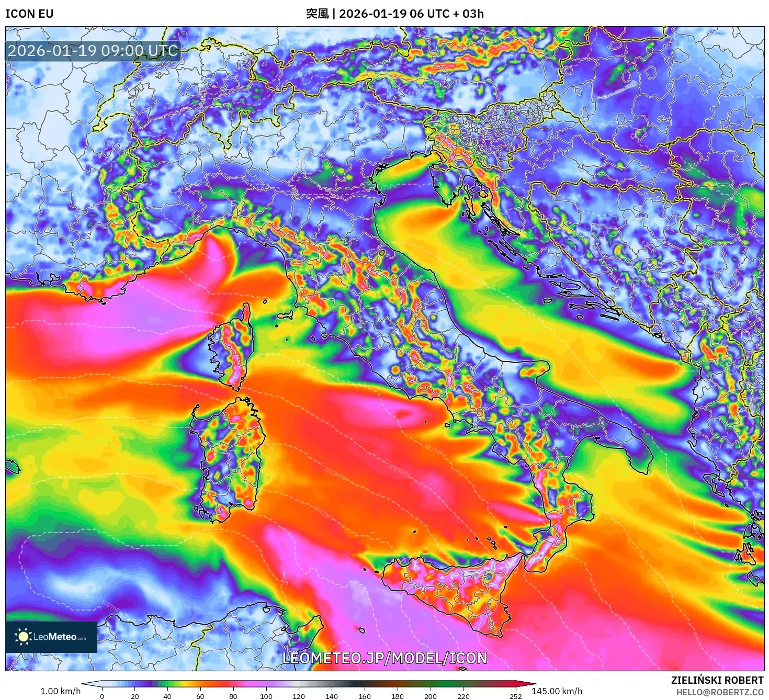This screenshot has height=700, width=769.
Task: Click the 160 tick on the color scale
Action: (x=365, y=696)
